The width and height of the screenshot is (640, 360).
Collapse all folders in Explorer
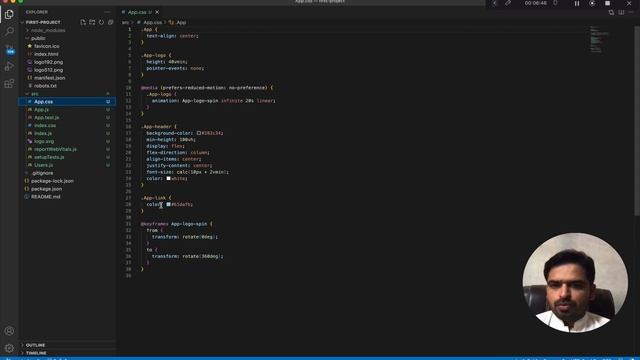[110, 22]
